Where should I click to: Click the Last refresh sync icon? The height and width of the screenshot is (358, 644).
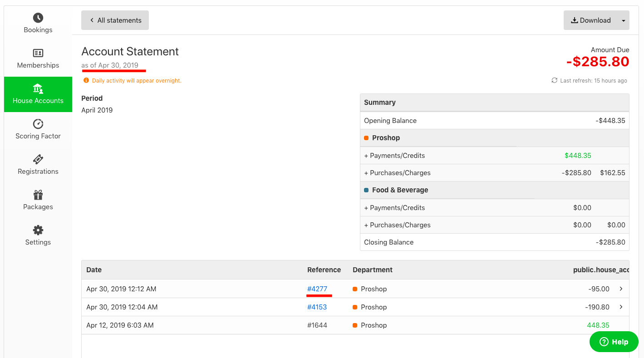(554, 80)
